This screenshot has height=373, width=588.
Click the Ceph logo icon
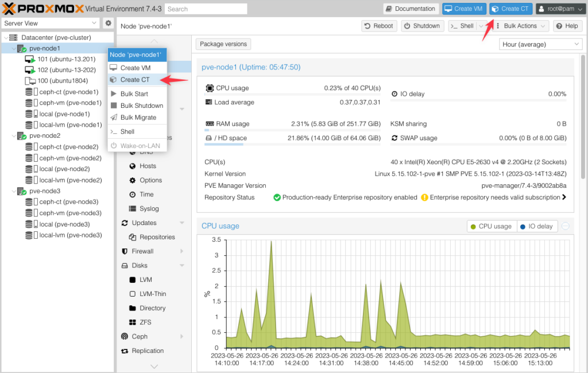[125, 337]
